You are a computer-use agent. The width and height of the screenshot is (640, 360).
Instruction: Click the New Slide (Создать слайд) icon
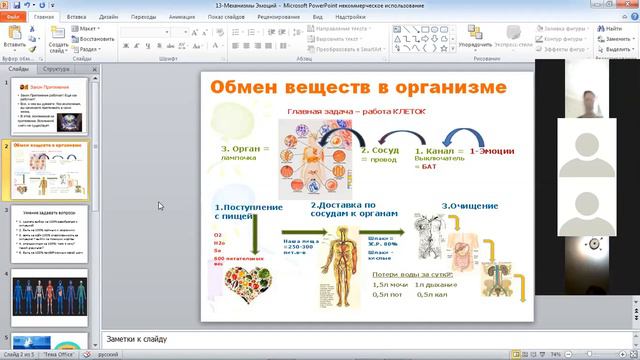pyautogui.click(x=58, y=33)
